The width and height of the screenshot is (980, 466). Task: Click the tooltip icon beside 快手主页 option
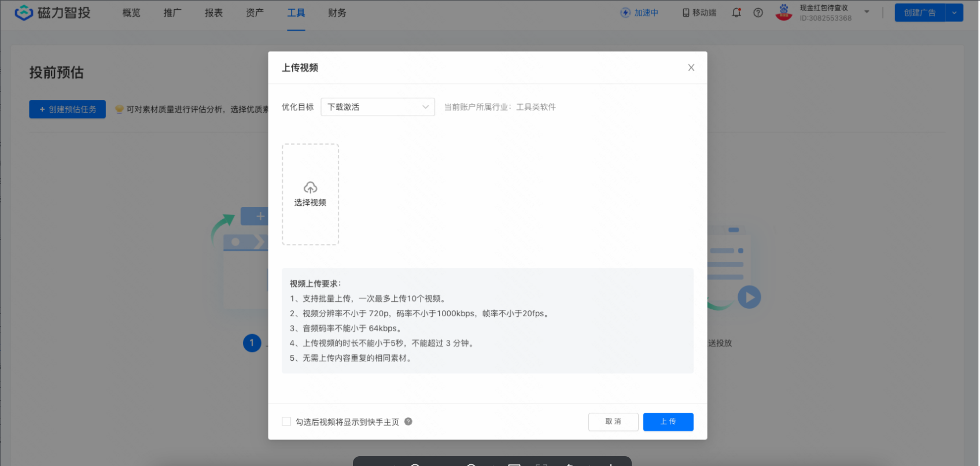click(408, 421)
